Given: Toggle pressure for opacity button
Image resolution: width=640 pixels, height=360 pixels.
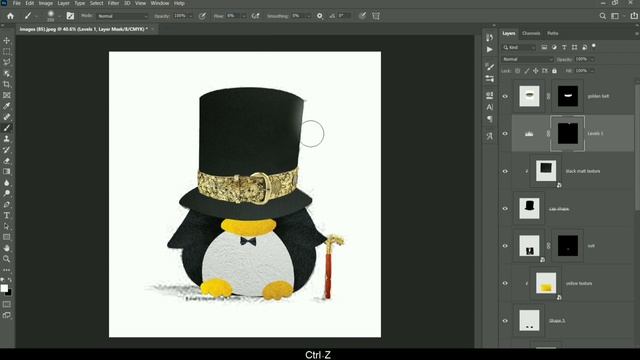Looking at the screenshot, I should coord(202,16).
